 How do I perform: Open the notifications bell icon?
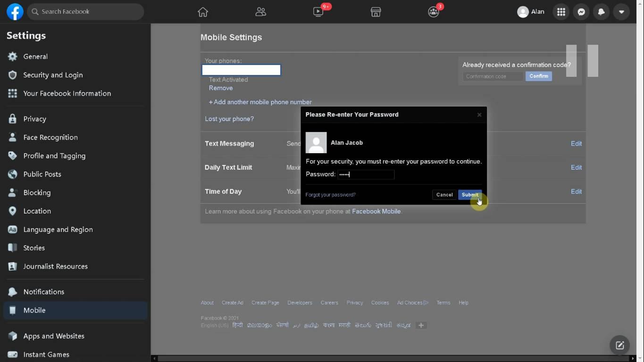tap(602, 12)
